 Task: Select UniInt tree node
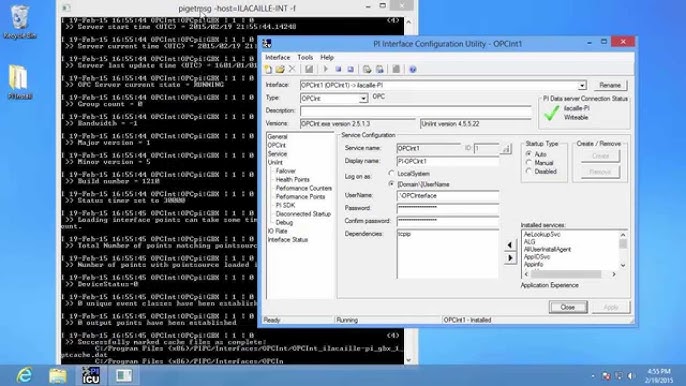click(x=275, y=162)
